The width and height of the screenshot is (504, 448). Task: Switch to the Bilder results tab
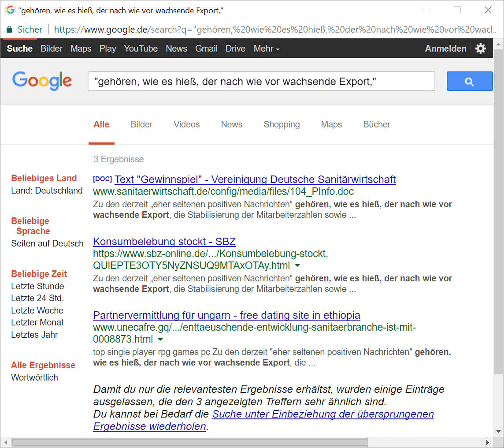point(141,124)
